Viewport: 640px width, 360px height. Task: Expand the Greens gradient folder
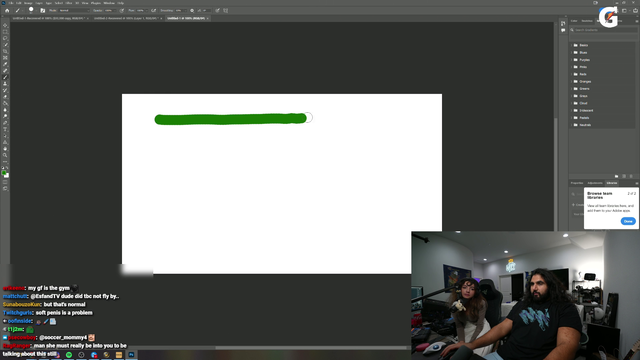tap(571, 89)
